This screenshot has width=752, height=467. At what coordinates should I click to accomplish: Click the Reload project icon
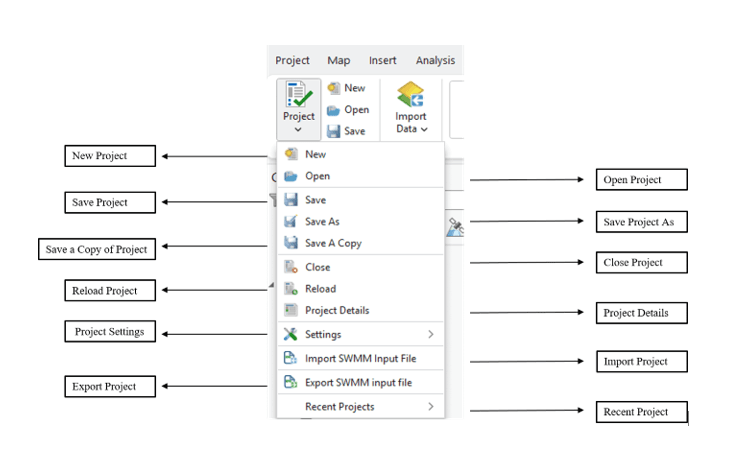(291, 288)
